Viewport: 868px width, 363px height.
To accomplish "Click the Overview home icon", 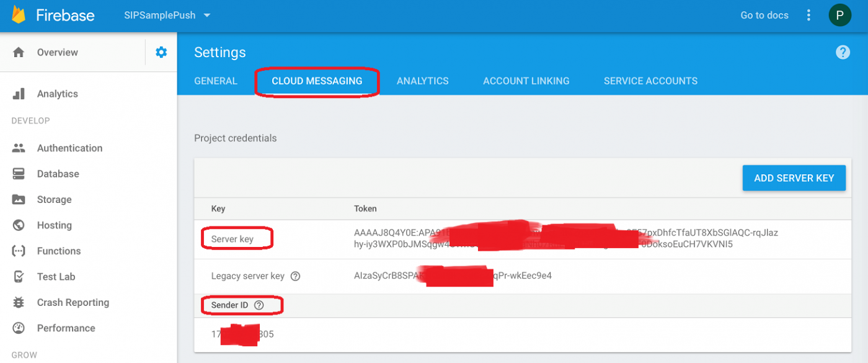I will 19,53.
